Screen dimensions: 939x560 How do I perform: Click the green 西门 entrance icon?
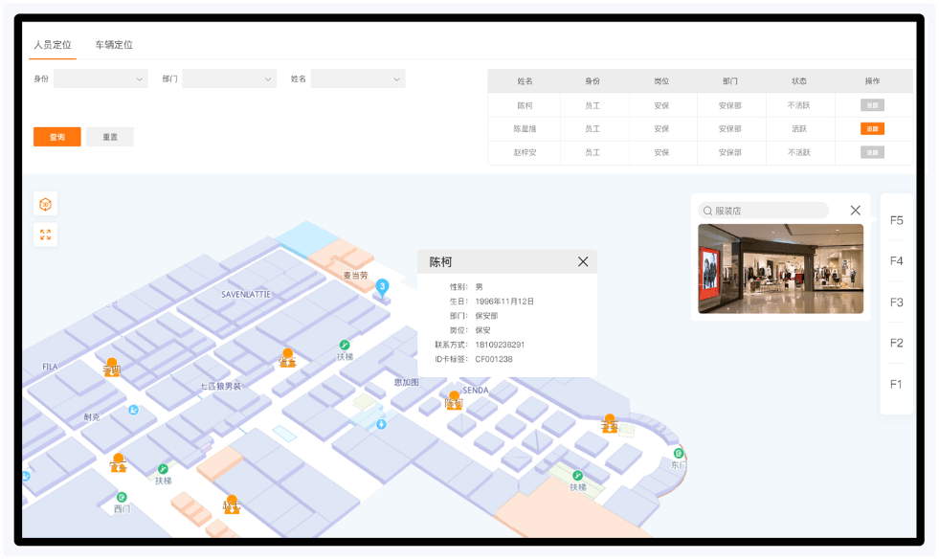(122, 497)
